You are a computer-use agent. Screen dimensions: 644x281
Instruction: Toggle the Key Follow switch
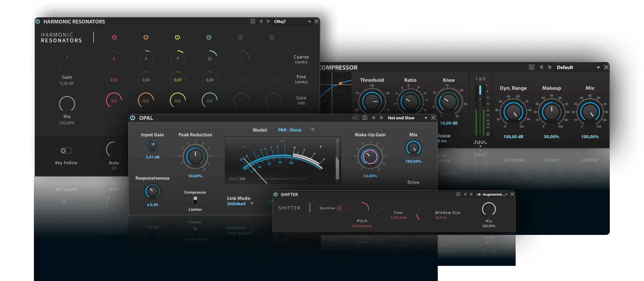(x=66, y=151)
